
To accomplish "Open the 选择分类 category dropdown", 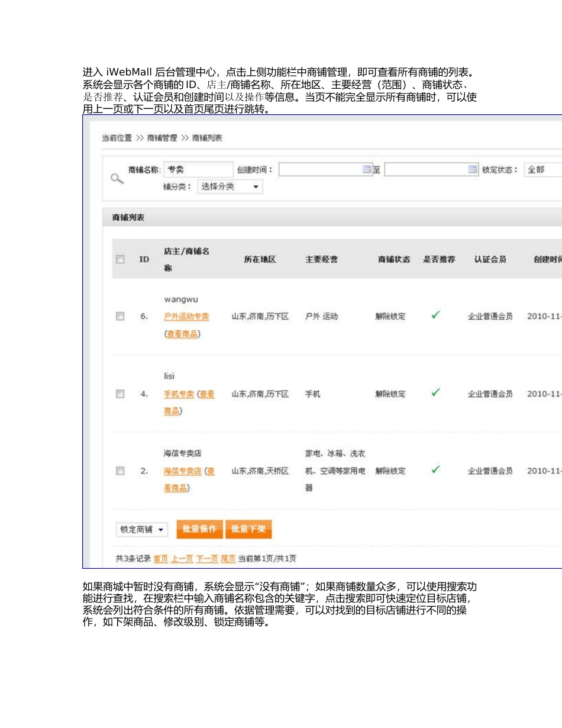I will [230, 186].
